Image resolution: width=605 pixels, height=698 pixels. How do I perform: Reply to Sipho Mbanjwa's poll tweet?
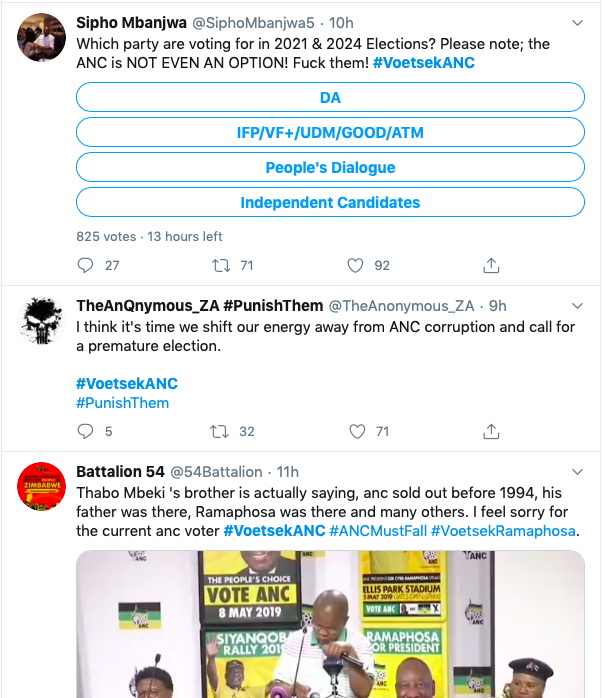coord(85,265)
